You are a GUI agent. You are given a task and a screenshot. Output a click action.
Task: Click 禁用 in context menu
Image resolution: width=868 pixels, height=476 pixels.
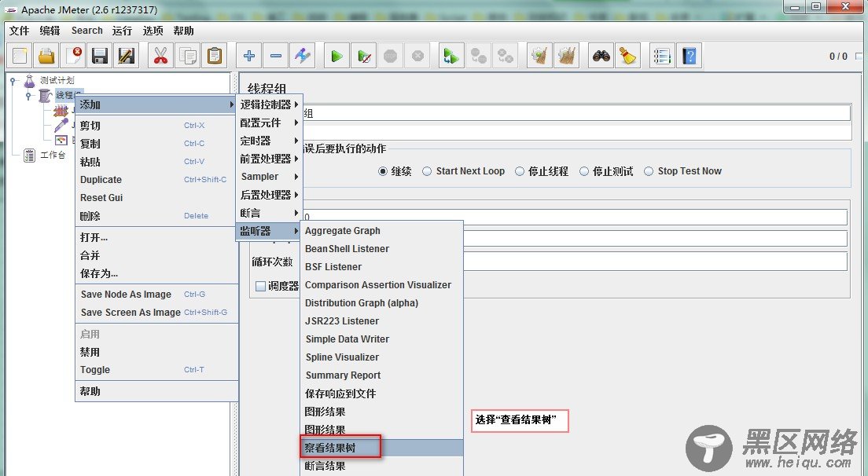pos(156,352)
